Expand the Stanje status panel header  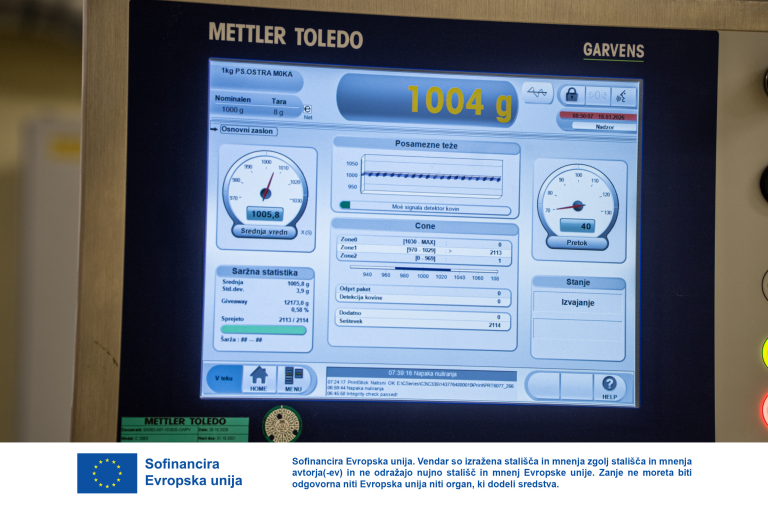pyautogui.click(x=578, y=282)
